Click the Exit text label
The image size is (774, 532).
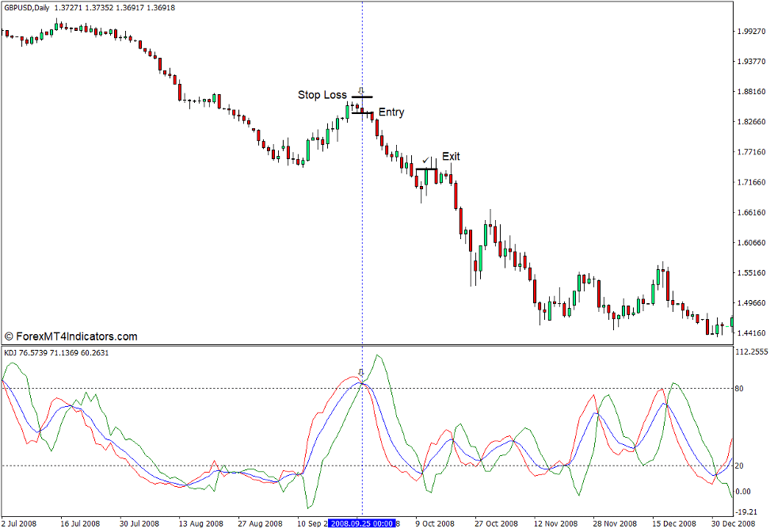tap(450, 157)
